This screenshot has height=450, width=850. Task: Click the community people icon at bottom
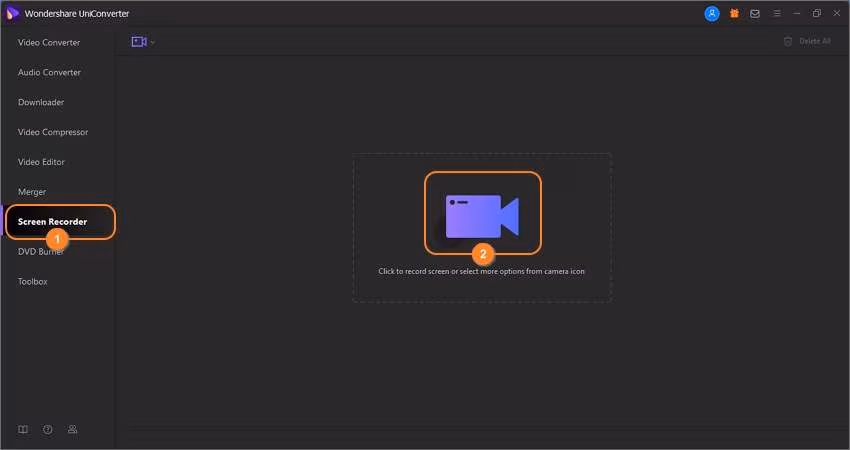point(72,429)
